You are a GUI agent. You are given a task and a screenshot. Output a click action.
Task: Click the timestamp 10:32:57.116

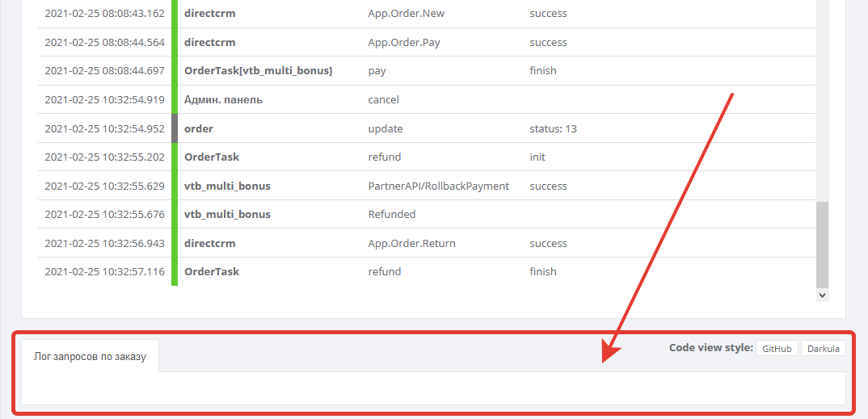click(104, 272)
